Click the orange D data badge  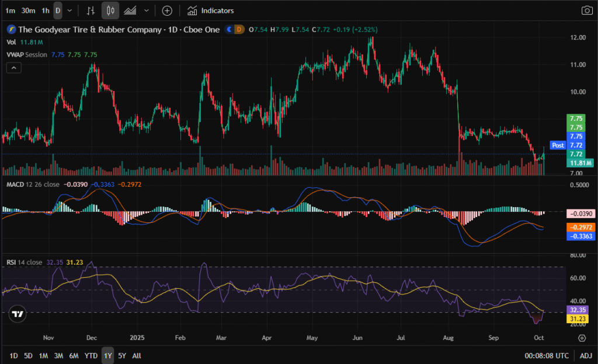(238, 29)
